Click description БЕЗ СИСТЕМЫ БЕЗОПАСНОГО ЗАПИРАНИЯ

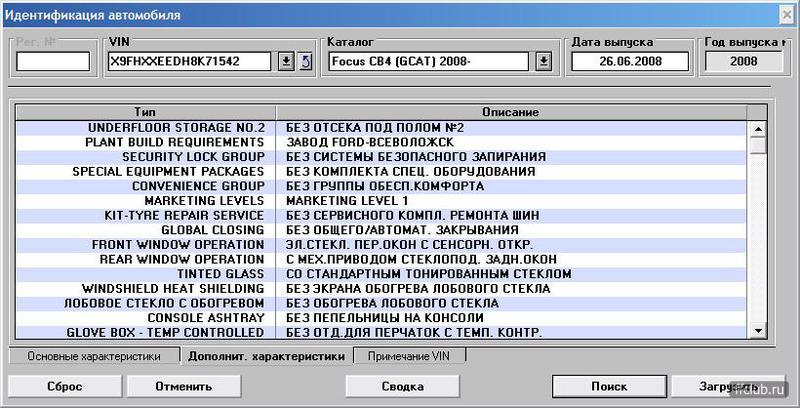click(x=415, y=157)
